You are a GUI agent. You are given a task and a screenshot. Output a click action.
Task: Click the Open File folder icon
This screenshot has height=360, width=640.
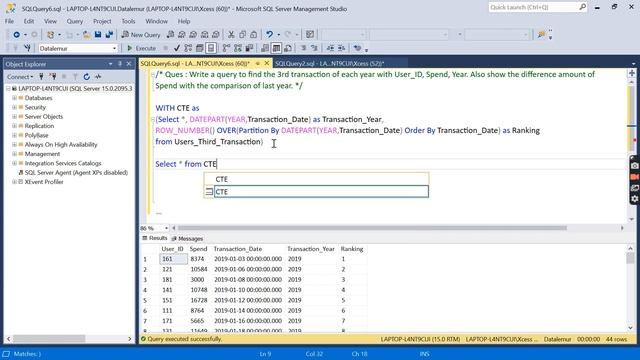pos(87,35)
